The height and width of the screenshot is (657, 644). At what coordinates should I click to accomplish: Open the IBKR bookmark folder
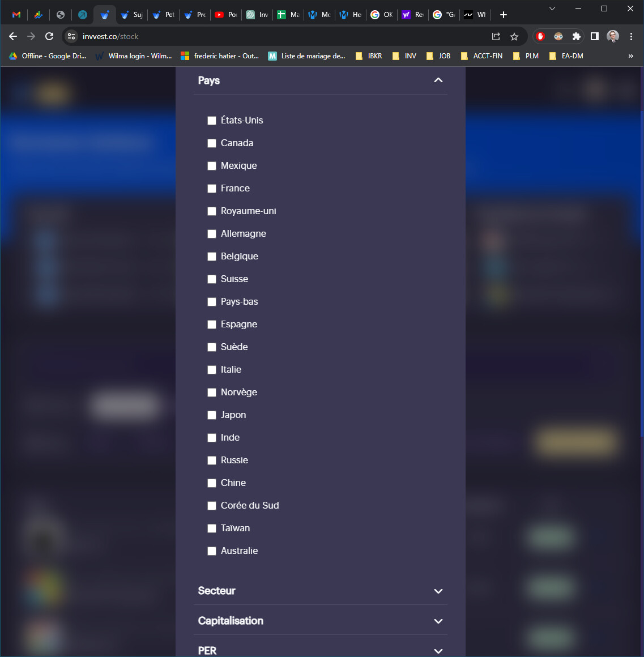(369, 56)
